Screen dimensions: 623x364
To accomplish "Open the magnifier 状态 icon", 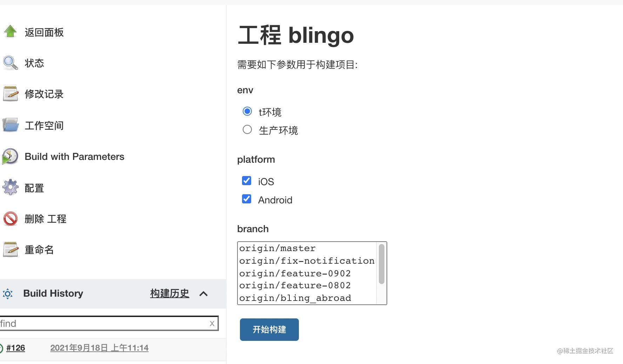I will coord(11,63).
